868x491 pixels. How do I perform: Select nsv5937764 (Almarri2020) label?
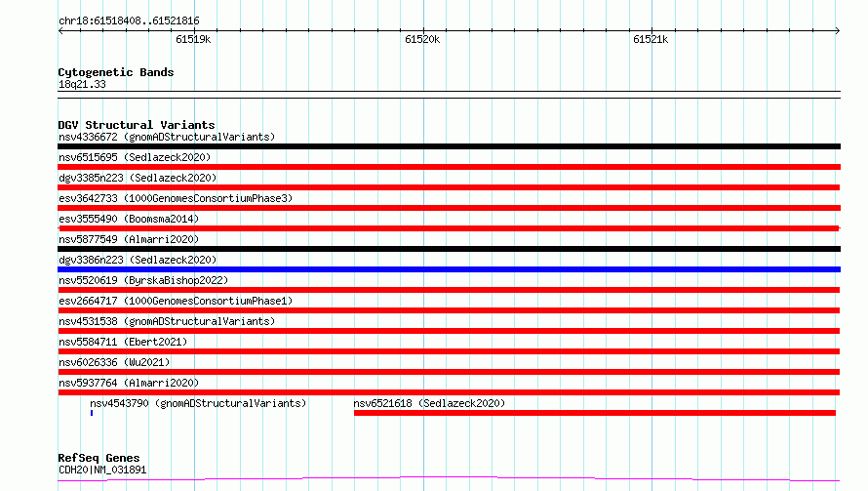[x=129, y=383]
